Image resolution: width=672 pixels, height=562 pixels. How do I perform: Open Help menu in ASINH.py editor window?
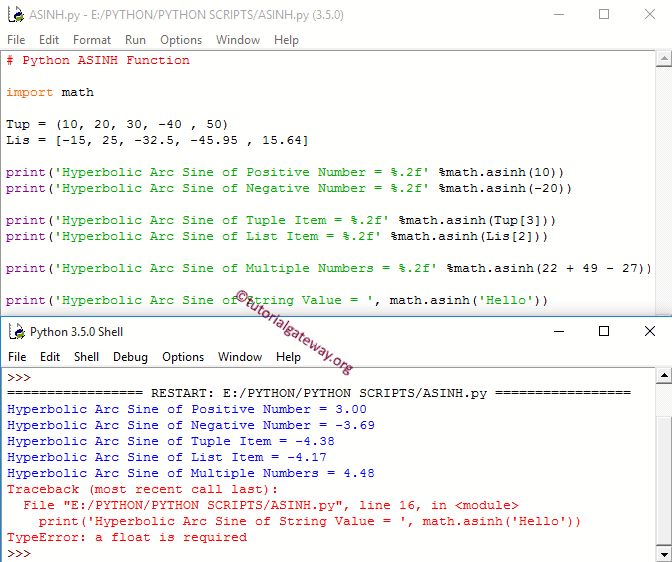286,40
